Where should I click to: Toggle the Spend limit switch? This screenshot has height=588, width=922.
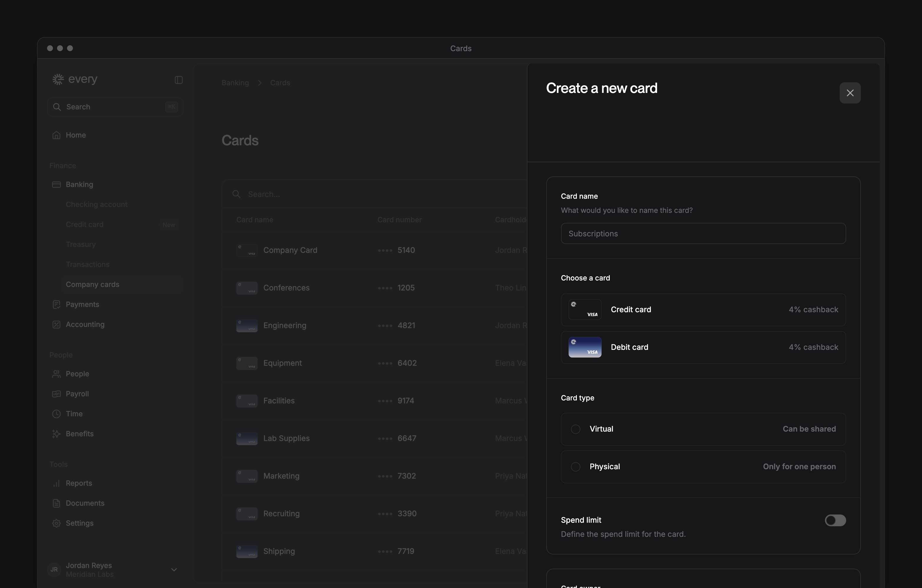(835, 520)
